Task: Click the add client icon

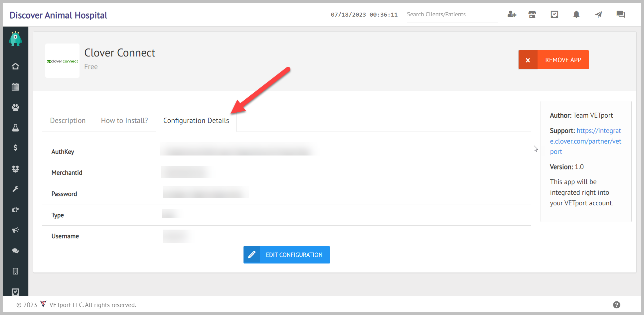Action: coord(512,14)
